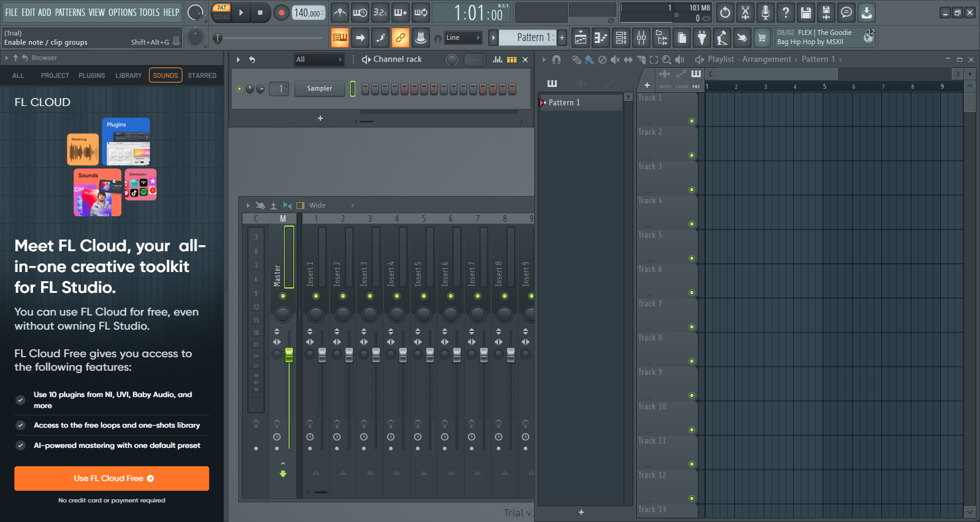
Task: Click the render audio export icon
Action: [826, 12]
